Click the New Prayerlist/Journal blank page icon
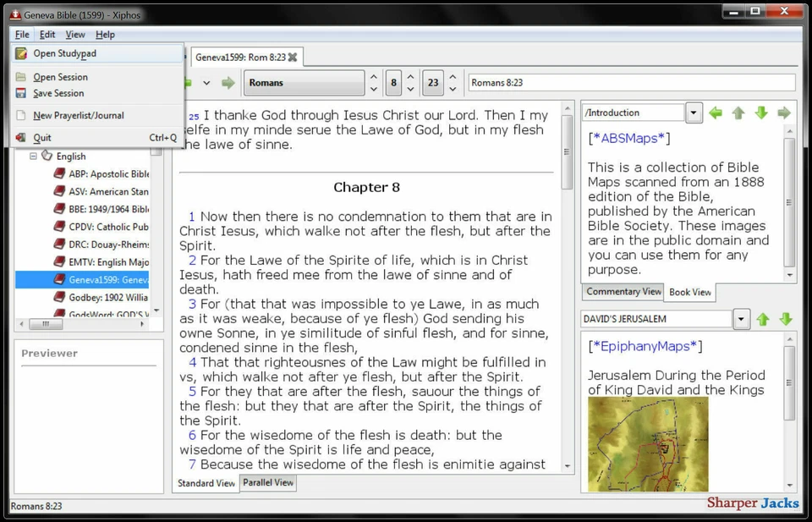This screenshot has width=812, height=522. 21,114
